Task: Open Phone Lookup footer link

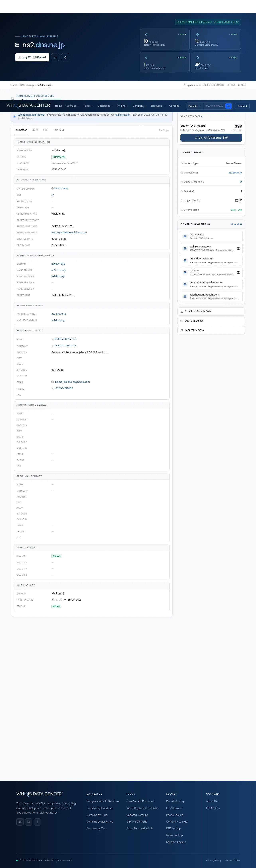Action: click(x=174, y=815)
